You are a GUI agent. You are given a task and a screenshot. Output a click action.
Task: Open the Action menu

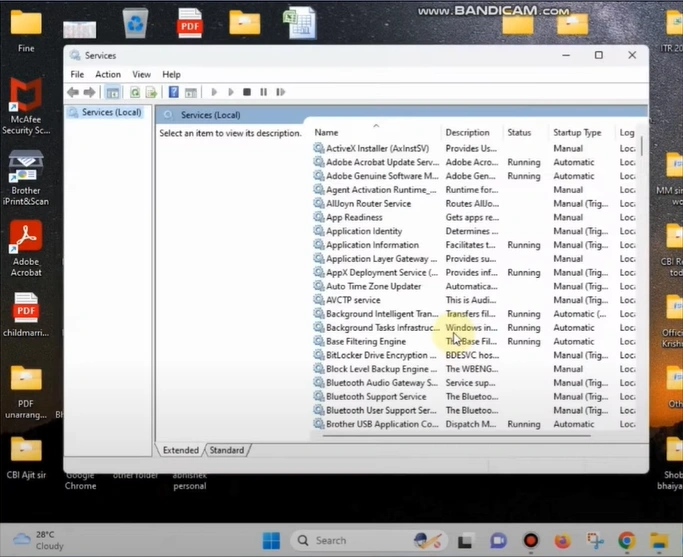108,74
